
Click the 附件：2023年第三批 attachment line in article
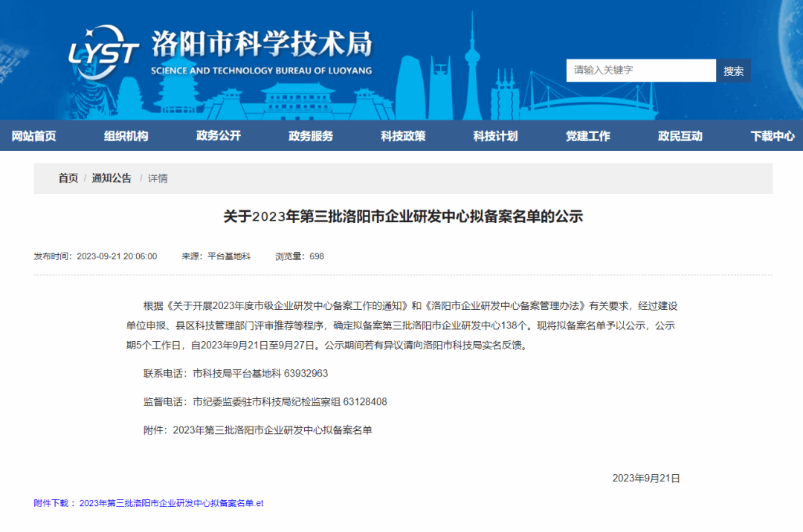[x=257, y=430]
